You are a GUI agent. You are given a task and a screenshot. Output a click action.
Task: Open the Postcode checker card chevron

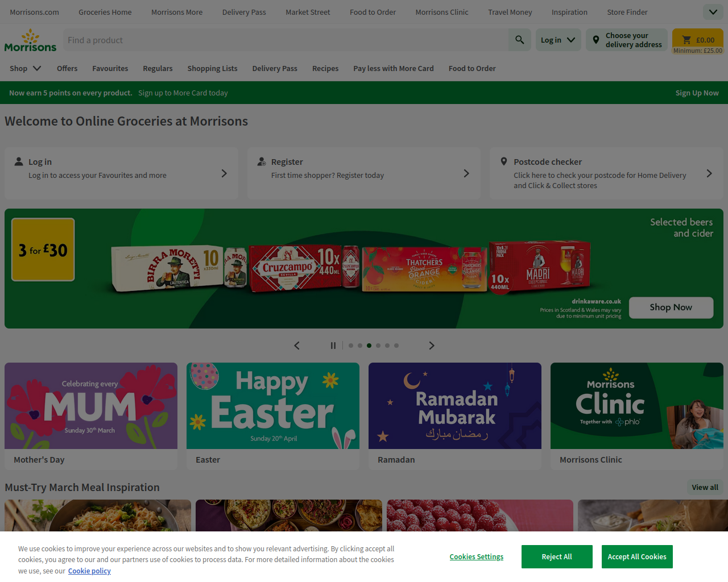click(x=709, y=173)
